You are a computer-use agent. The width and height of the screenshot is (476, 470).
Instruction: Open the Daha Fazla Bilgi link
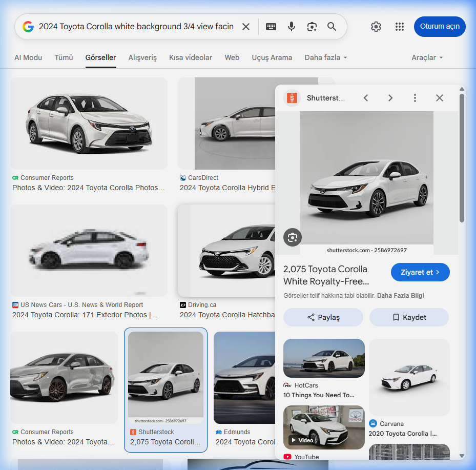pos(400,295)
